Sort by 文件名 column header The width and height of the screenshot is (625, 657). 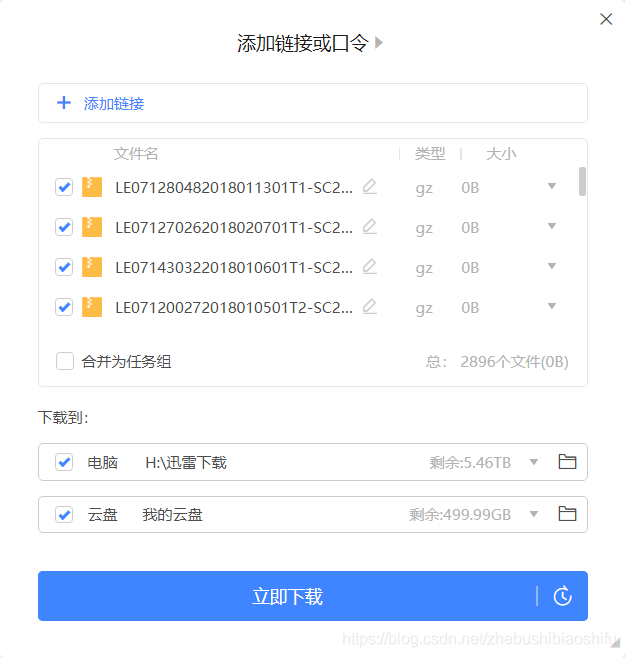pyautogui.click(x=136, y=154)
